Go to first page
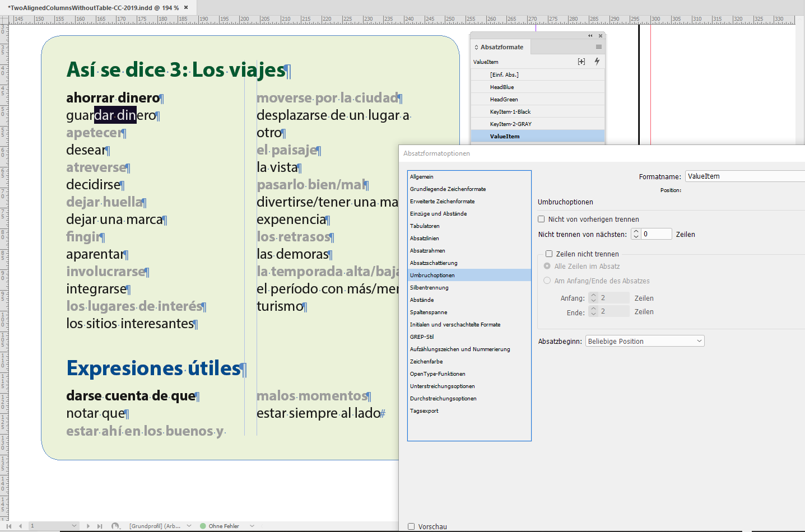The height and width of the screenshot is (532, 805). 9,526
